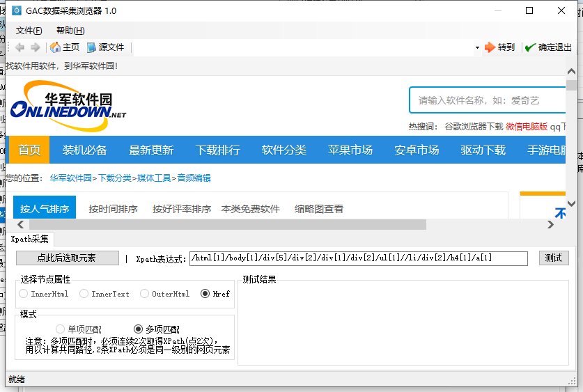Click the forward navigation arrow icon
The height and width of the screenshot is (392, 583).
(x=36, y=47)
